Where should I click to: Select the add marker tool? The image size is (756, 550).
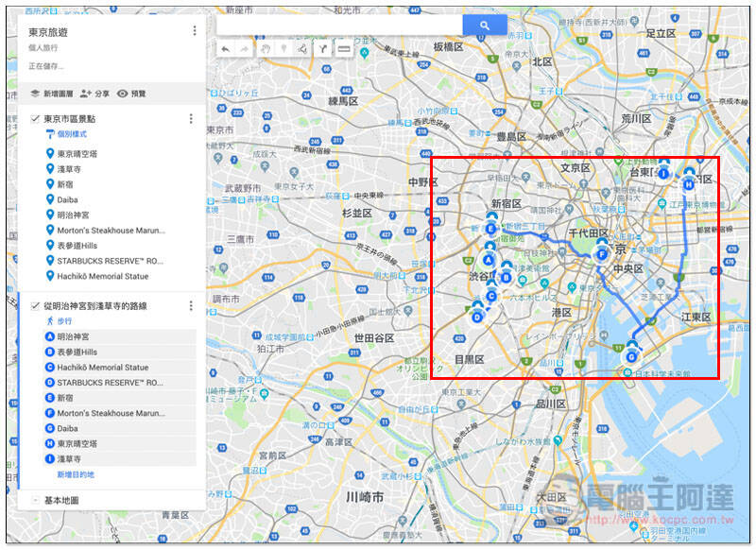(x=284, y=49)
